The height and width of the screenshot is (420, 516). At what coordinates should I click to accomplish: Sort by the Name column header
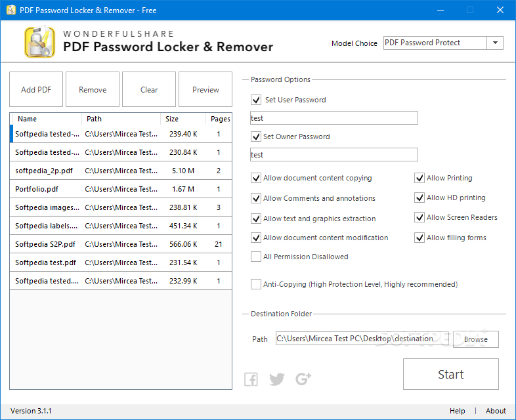point(46,119)
